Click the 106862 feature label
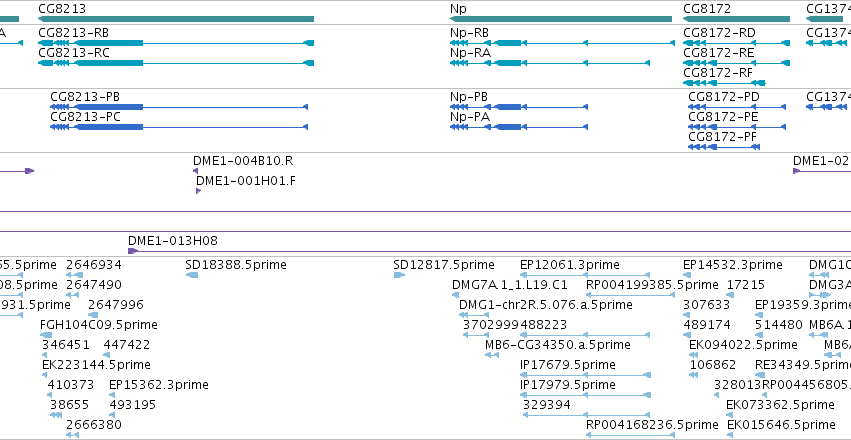This screenshot has height=440, width=851. (x=713, y=365)
